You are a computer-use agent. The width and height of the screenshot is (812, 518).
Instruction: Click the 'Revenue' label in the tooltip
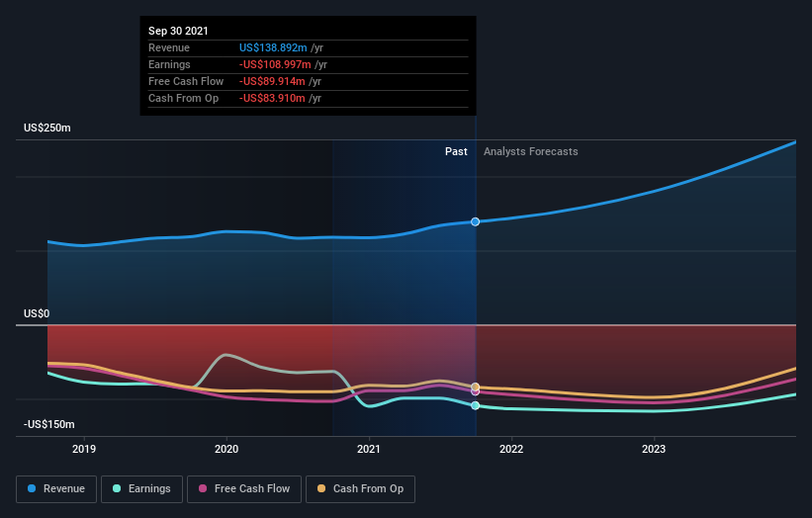pos(169,47)
